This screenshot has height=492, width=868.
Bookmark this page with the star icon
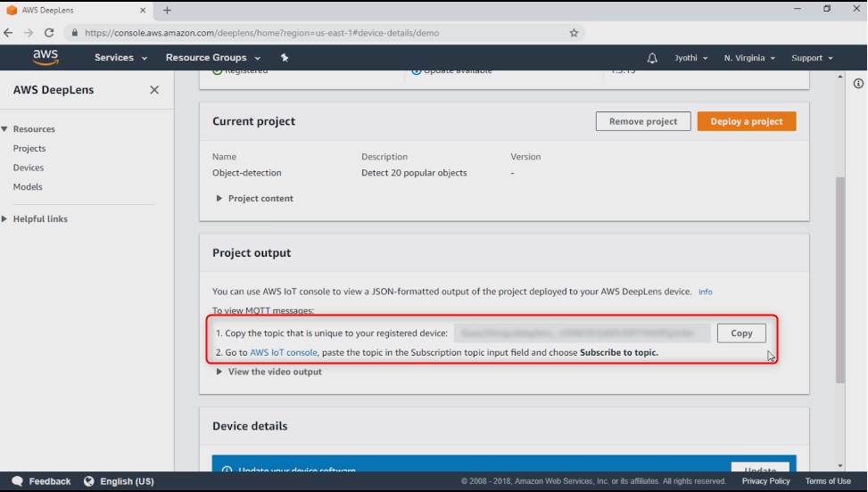pyautogui.click(x=574, y=33)
